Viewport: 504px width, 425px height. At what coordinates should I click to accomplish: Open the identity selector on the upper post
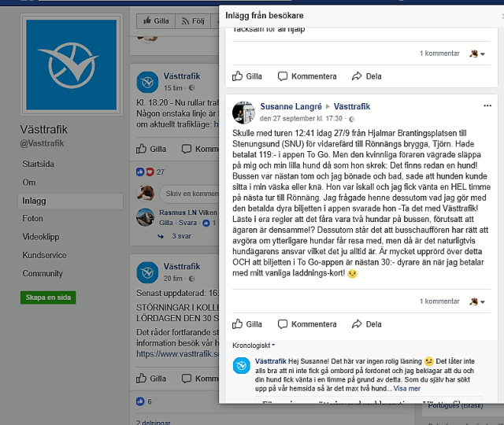pos(477,54)
